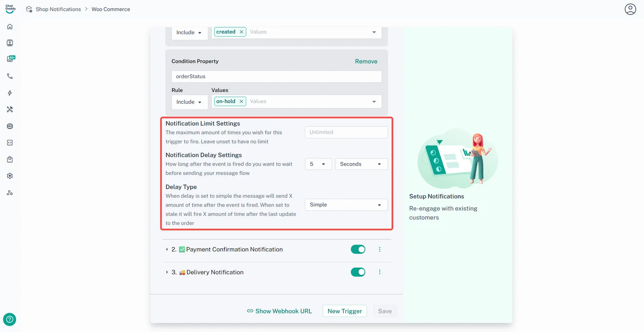Image resolution: width=644 pixels, height=332 pixels.
Task: Open the Seconds time unit dropdown
Action: tap(361, 164)
